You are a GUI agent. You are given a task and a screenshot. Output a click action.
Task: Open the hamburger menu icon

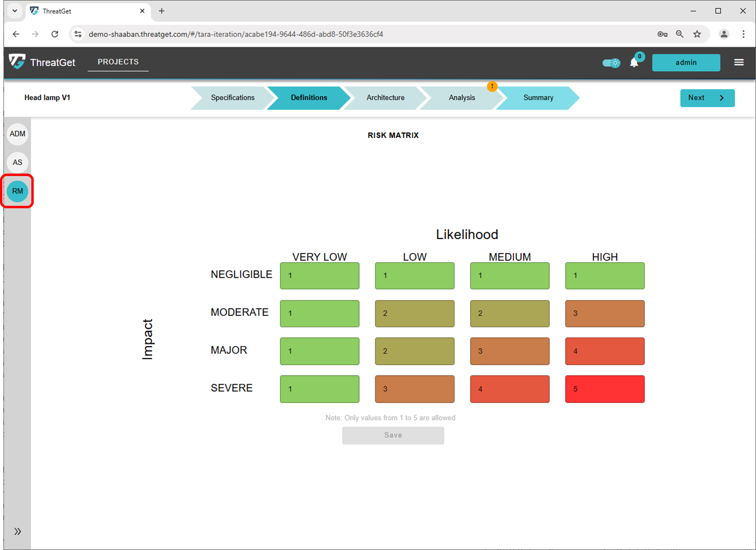pos(739,62)
